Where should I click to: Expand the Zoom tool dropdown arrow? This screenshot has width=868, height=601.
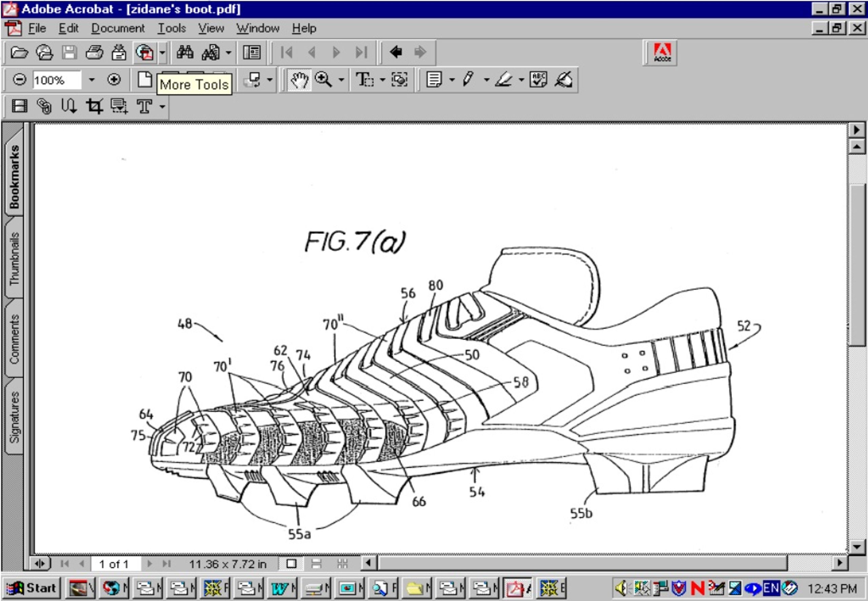click(341, 80)
